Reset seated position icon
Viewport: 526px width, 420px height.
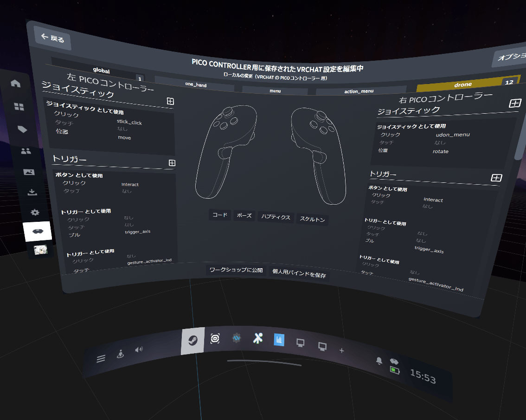[120, 354]
